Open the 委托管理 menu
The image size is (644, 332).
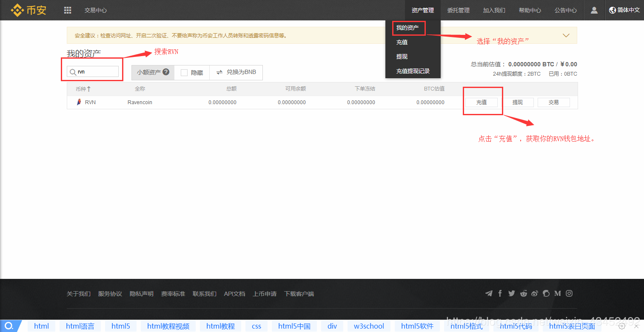[459, 10]
